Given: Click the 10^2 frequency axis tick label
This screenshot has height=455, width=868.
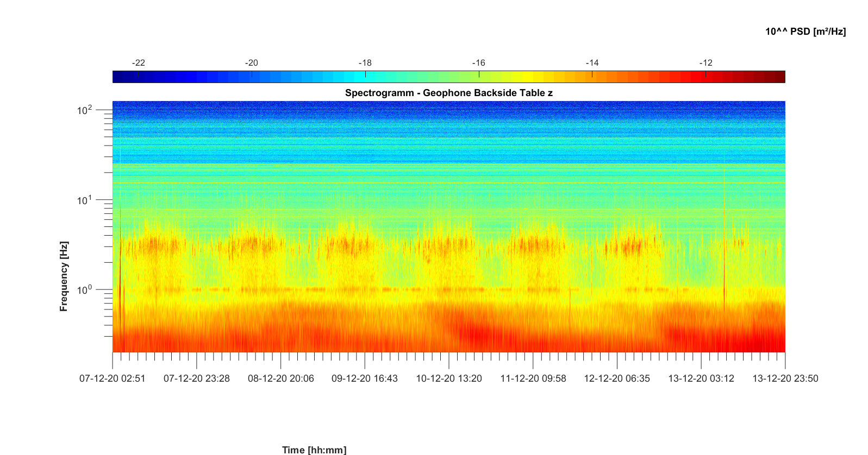Looking at the screenshot, I should pyautogui.click(x=85, y=110).
